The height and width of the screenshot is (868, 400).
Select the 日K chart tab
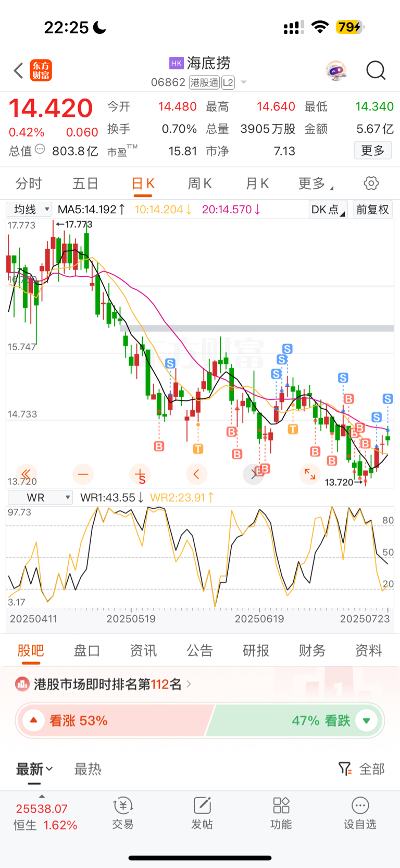[143, 184]
